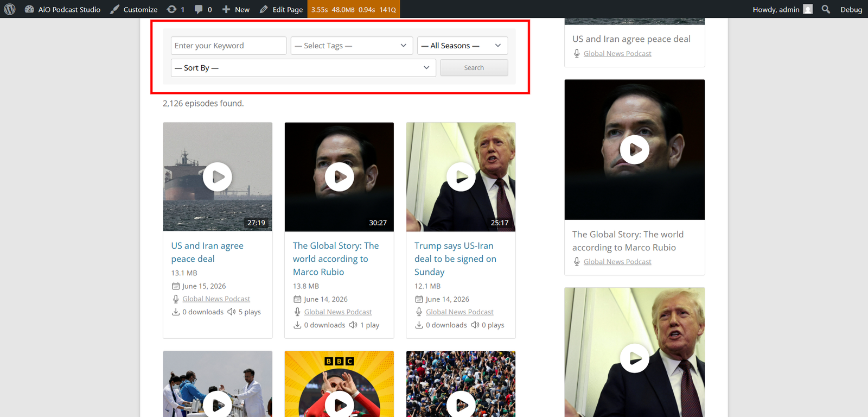Image resolution: width=868 pixels, height=417 pixels.
Task: Open the New menu in admin bar
Action: click(x=236, y=9)
